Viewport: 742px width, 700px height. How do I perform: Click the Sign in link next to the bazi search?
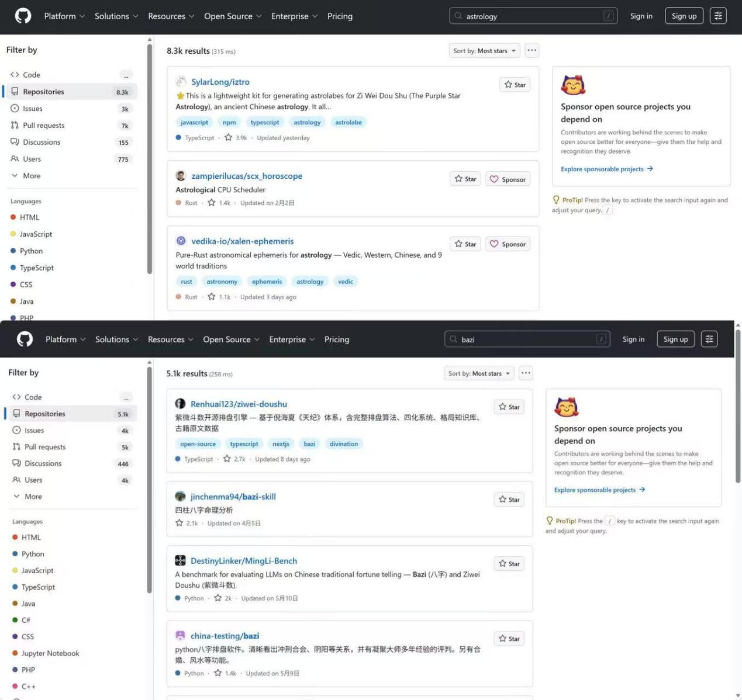click(633, 339)
